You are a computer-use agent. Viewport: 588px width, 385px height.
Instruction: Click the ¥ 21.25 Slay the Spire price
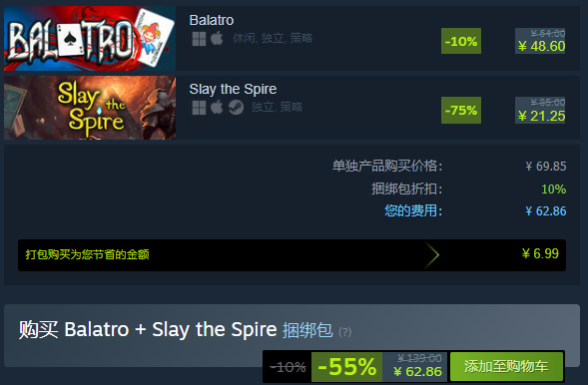pos(541,116)
